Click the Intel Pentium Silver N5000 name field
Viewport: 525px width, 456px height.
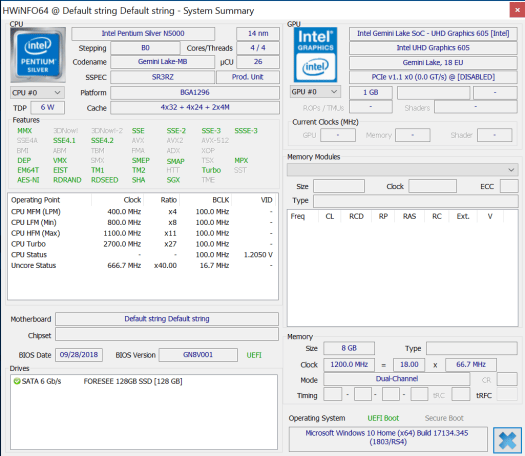(143, 33)
